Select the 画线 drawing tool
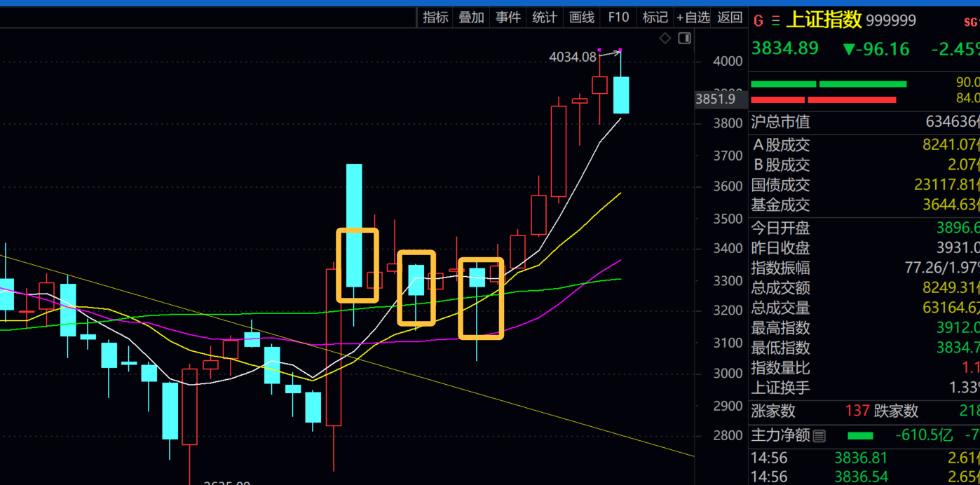 click(x=582, y=18)
